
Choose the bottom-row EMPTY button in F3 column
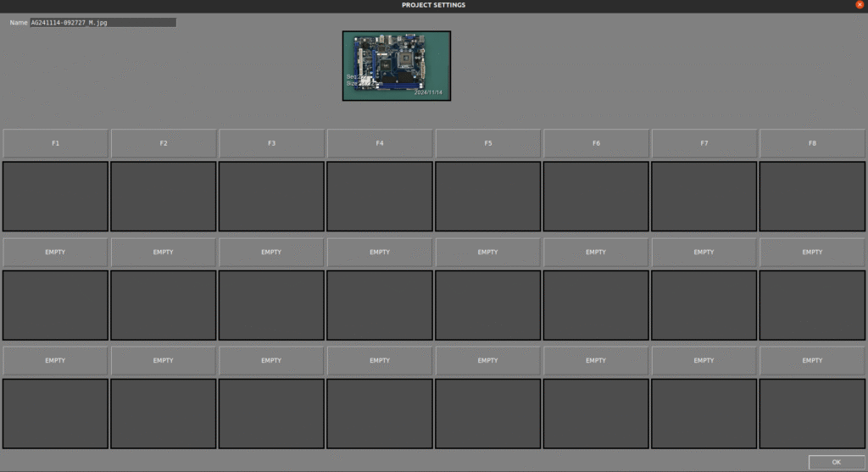pos(271,360)
